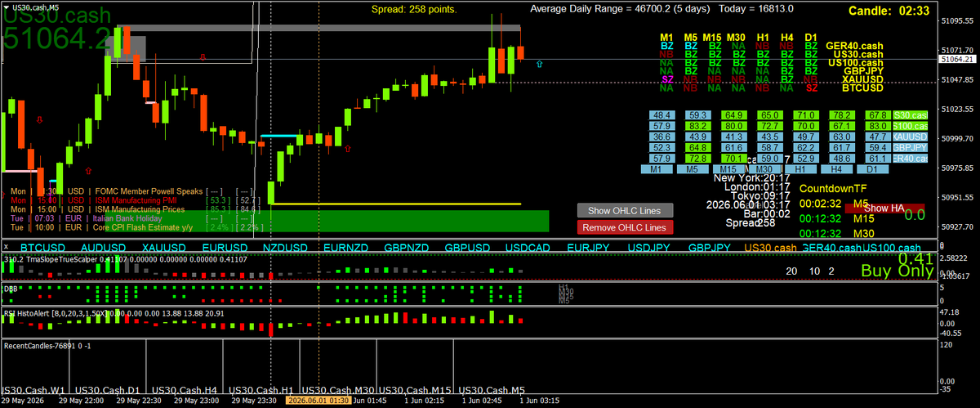Screen dimensions: 980x408
Task: Click the Show OHLC Lines button
Action: (625, 210)
